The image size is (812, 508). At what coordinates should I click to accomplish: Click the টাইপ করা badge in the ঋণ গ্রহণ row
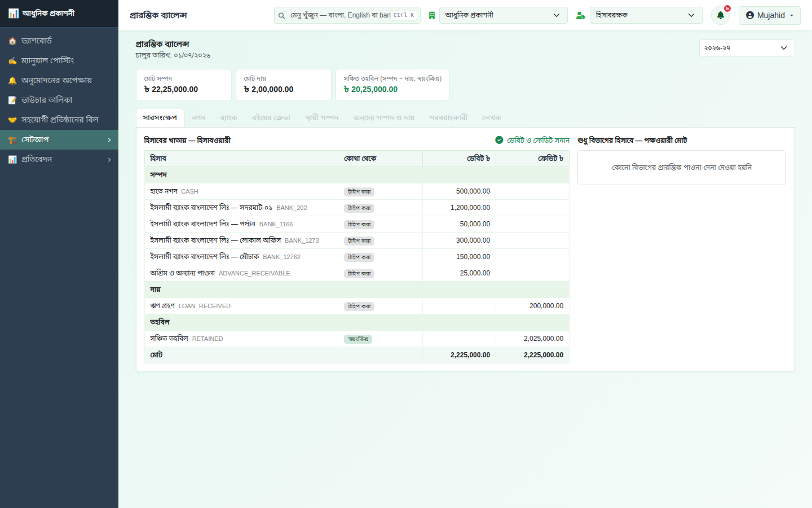tap(359, 306)
